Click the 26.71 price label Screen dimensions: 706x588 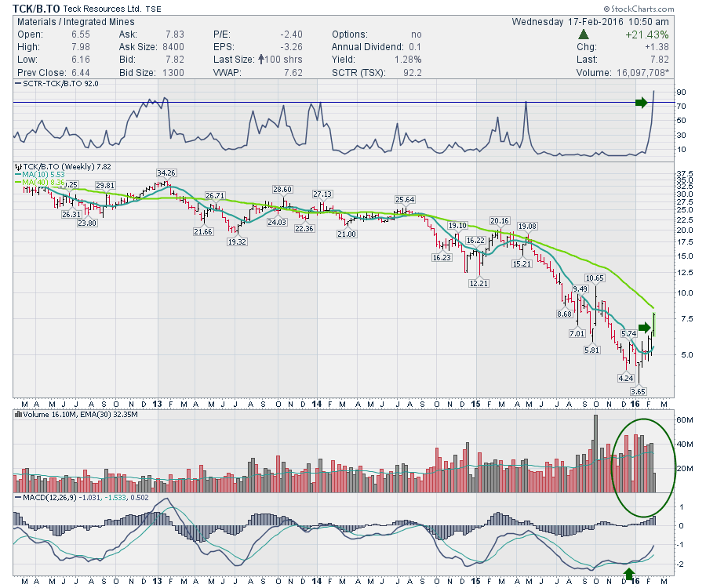[215, 196]
